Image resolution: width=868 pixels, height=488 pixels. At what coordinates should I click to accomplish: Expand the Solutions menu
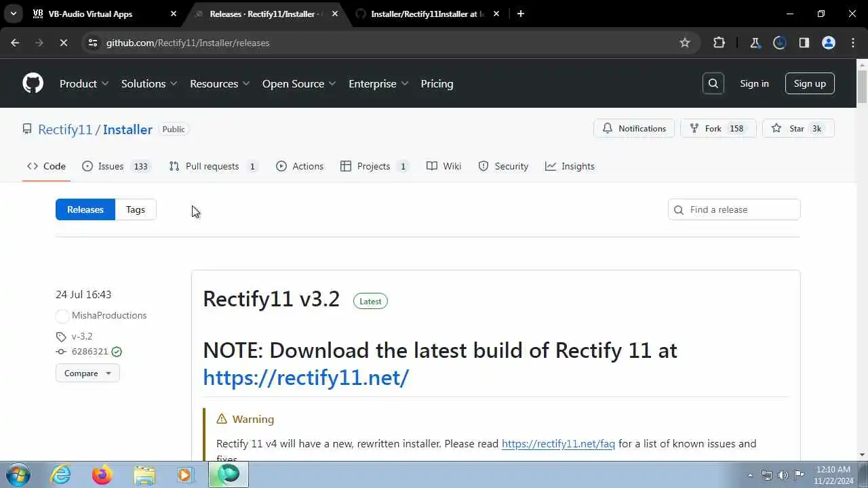point(149,83)
